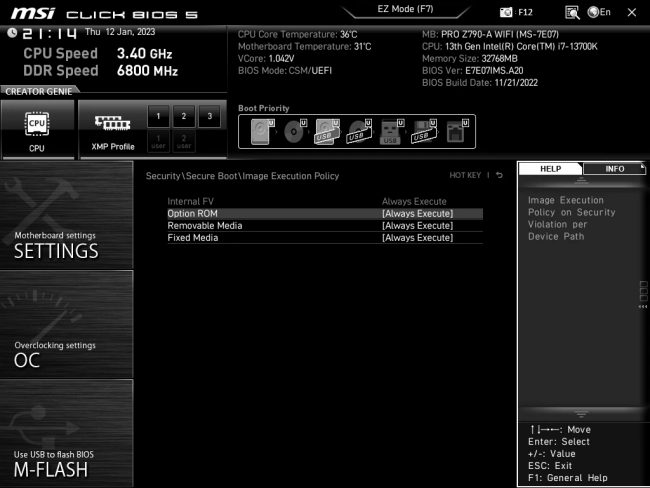The width and height of the screenshot is (650, 488).
Task: Switch to the HELP tab
Action: pyautogui.click(x=550, y=169)
